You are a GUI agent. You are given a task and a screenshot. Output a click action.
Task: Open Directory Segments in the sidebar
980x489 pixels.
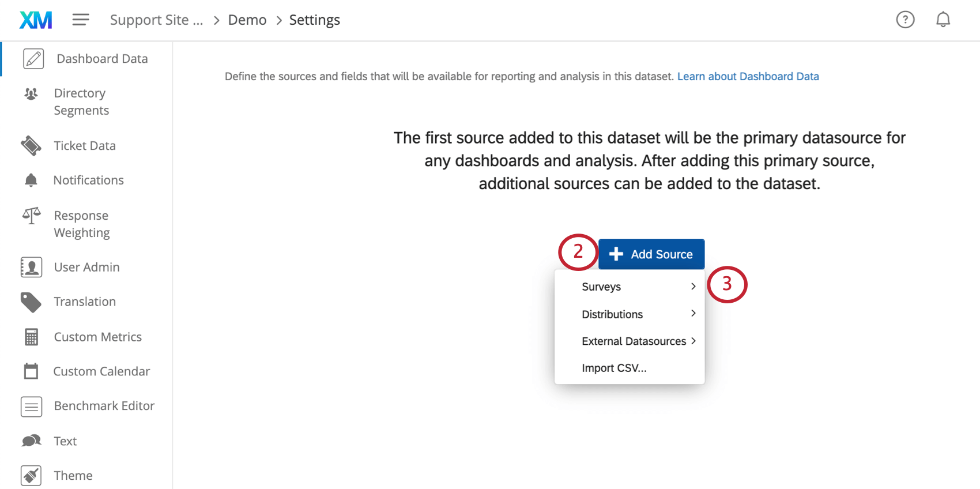tap(81, 101)
